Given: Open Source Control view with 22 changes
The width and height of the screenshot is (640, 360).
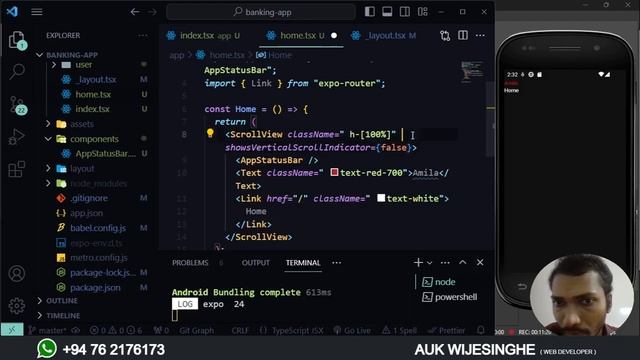Looking at the screenshot, I should click(18, 105).
